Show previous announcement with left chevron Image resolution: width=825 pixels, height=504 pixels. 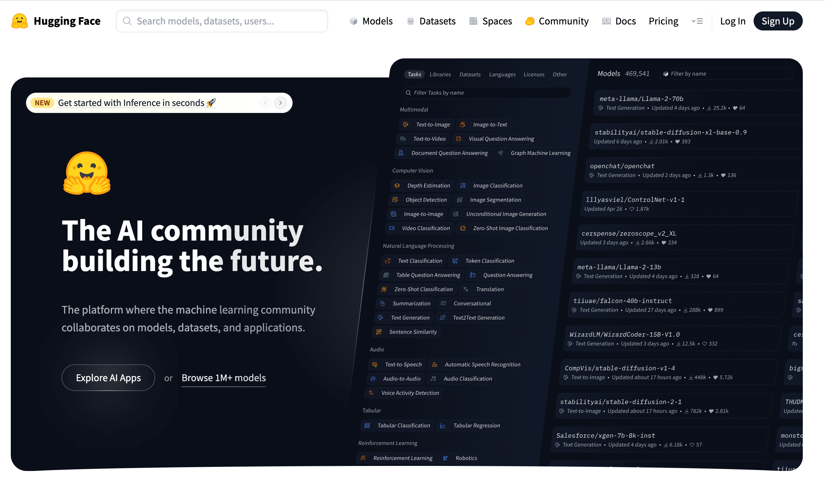[265, 103]
